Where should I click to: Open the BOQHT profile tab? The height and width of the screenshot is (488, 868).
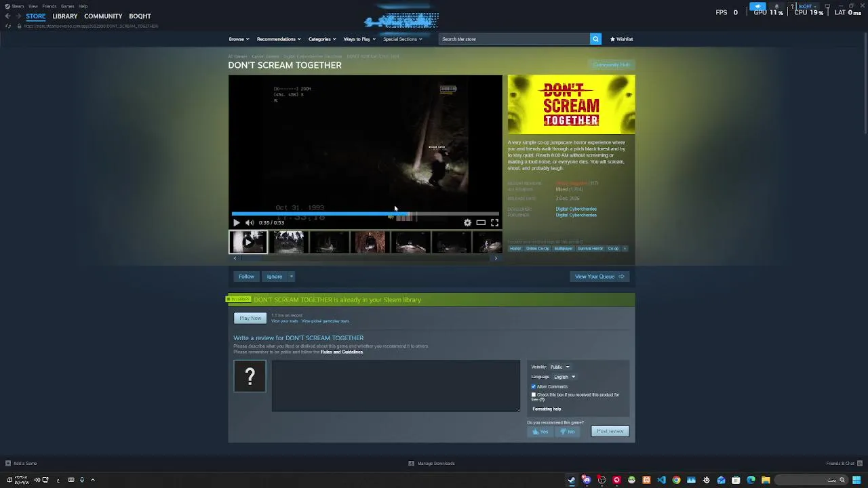(x=140, y=16)
